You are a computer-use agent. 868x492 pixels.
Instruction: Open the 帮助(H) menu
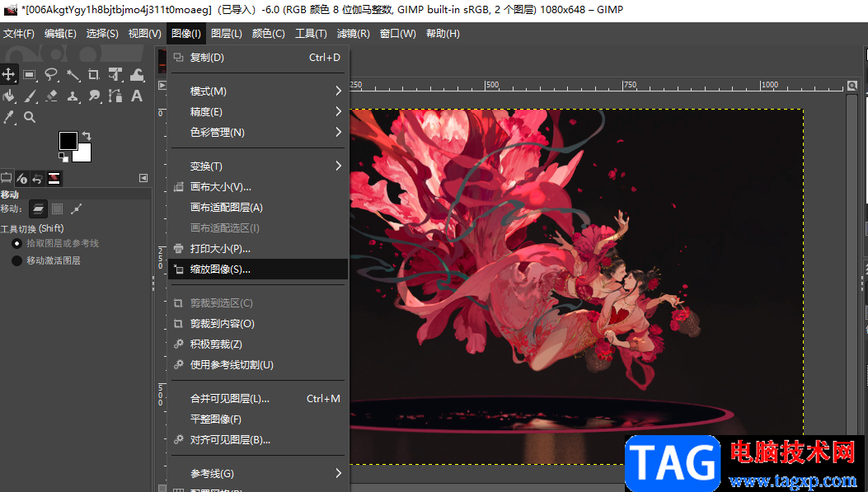tap(443, 34)
